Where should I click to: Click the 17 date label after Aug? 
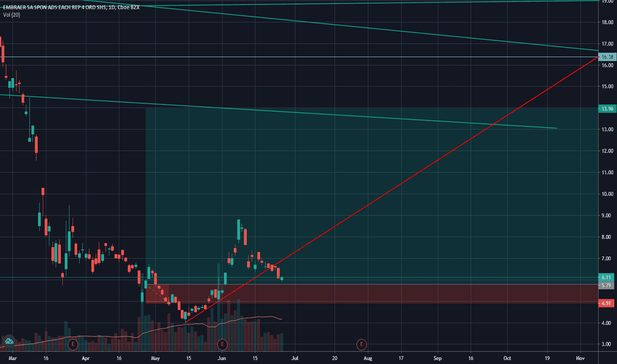click(401, 358)
